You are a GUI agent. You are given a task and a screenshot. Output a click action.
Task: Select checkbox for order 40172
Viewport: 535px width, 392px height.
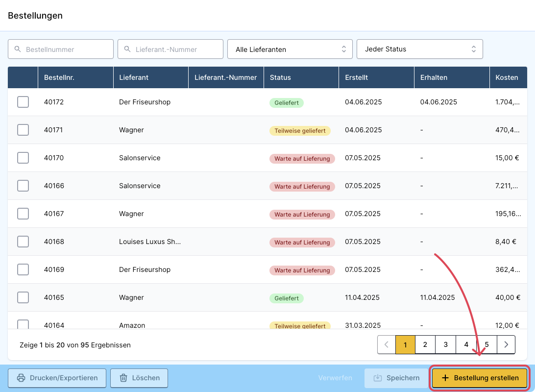click(x=23, y=101)
